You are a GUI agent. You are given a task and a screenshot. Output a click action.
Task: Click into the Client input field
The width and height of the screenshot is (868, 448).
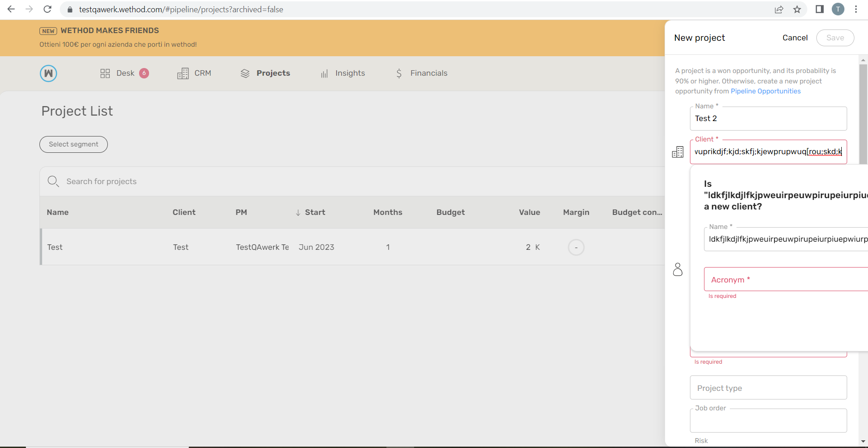coord(768,151)
